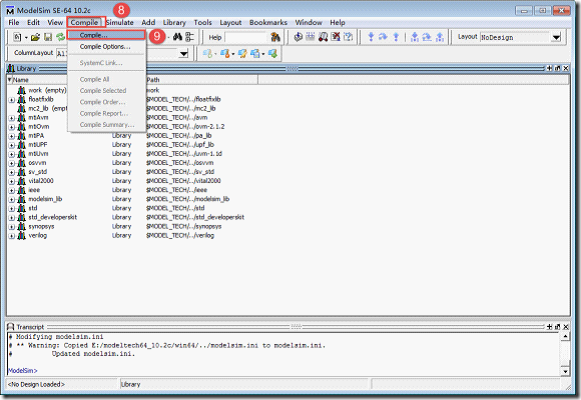Click the Help search person icon

pos(275,37)
